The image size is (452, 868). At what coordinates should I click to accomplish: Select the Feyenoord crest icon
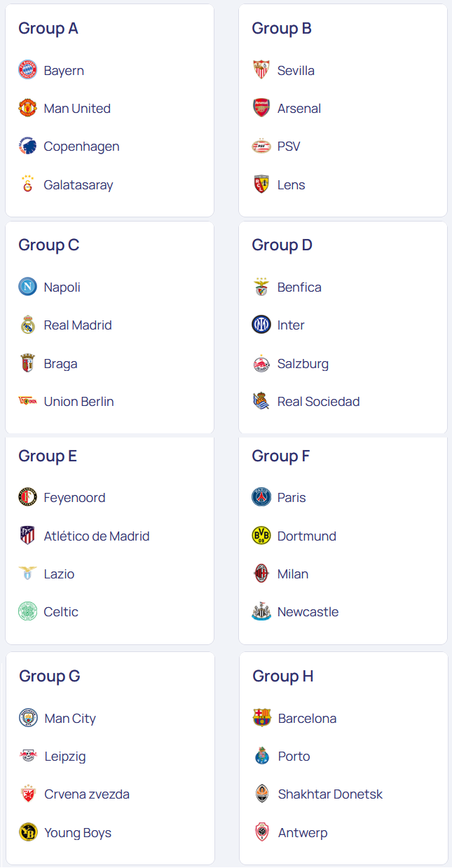(27, 497)
